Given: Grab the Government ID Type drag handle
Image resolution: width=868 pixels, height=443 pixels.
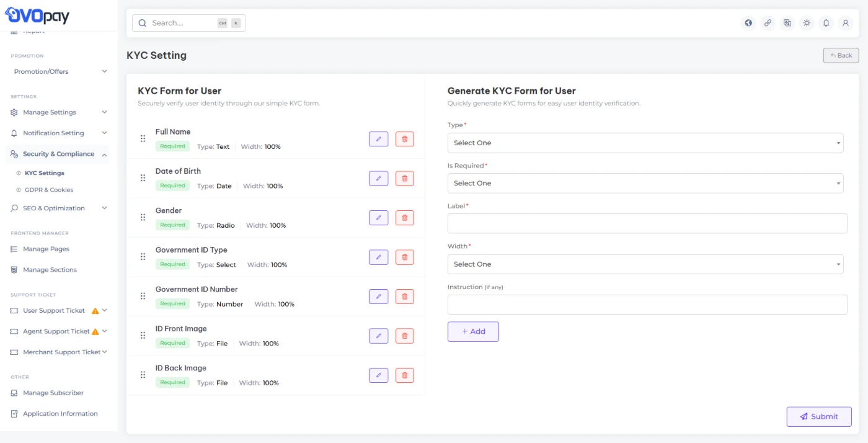Looking at the screenshot, I should click(x=143, y=257).
